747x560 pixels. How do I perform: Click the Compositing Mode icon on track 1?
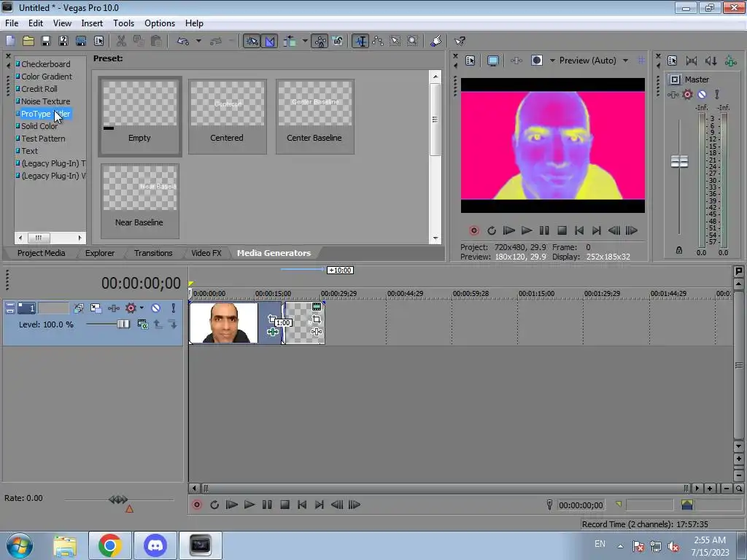pos(142,324)
